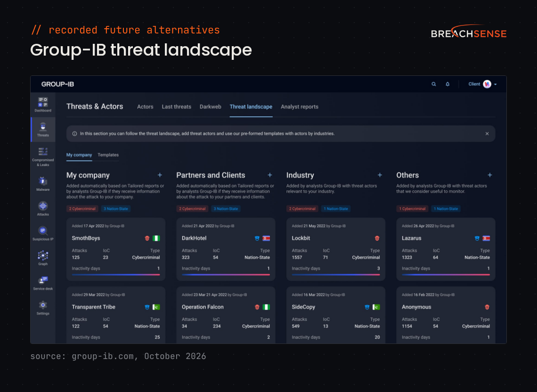Switch to the Actors tab
Screen dimensions: 537x392
coord(145,106)
